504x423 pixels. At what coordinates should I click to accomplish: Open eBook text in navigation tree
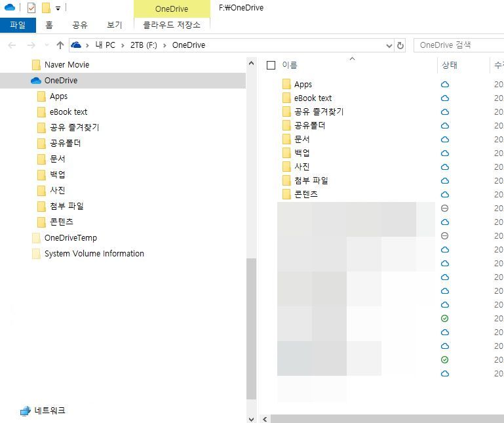pos(68,112)
